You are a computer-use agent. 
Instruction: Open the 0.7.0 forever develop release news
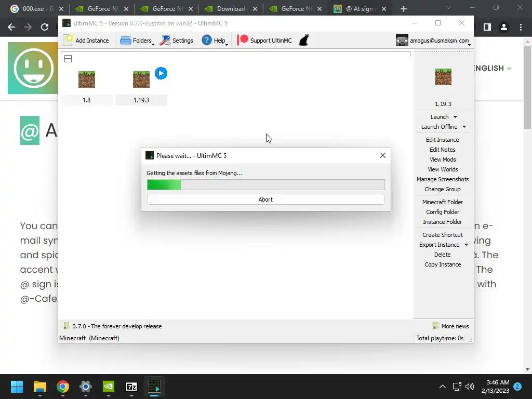click(x=113, y=326)
